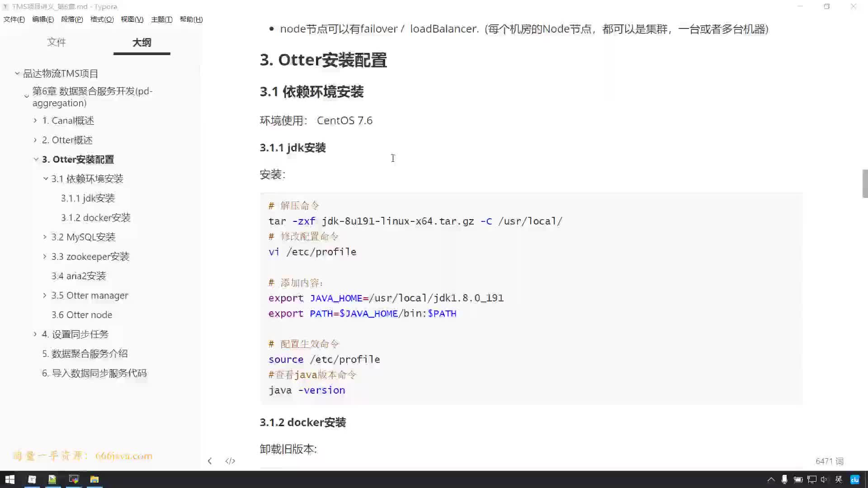Open the 编辑(E) menu
This screenshot has height=488, width=868.
43,19
